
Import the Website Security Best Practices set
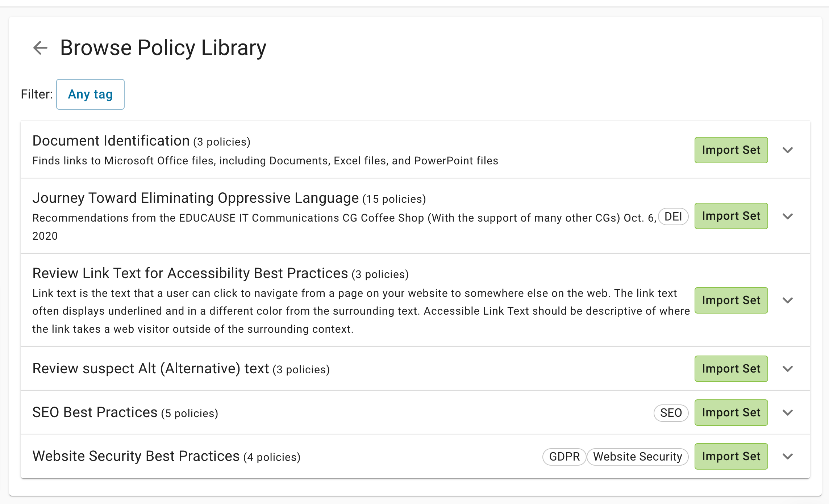click(x=731, y=456)
